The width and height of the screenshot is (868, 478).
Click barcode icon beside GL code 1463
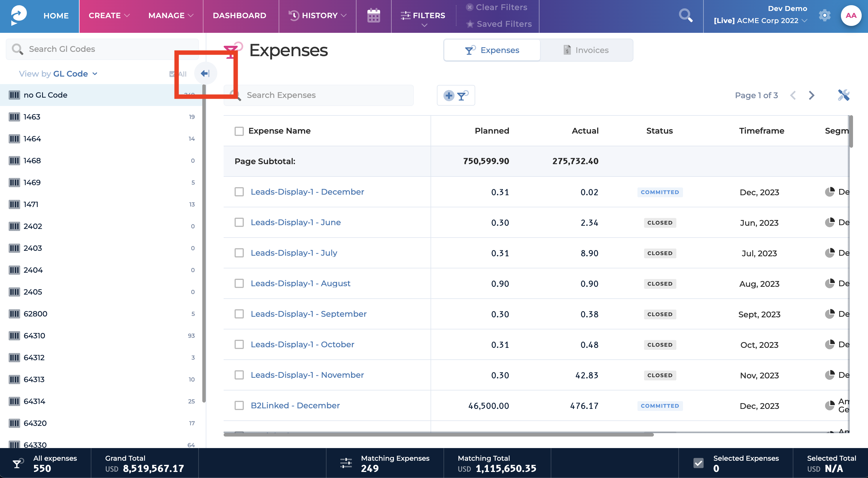14,117
